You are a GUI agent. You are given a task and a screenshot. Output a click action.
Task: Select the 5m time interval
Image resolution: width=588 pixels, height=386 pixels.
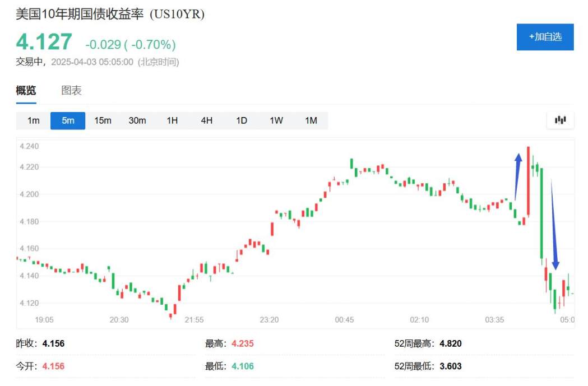point(67,120)
